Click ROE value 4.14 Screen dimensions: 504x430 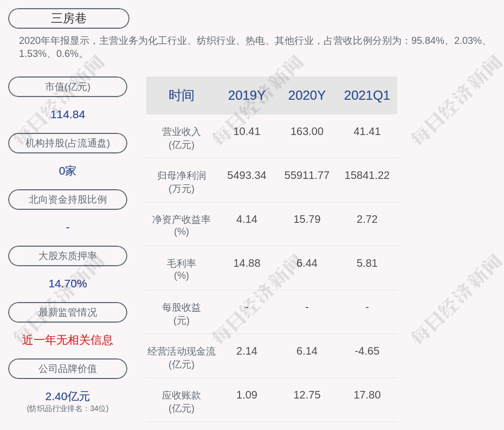[247, 220]
